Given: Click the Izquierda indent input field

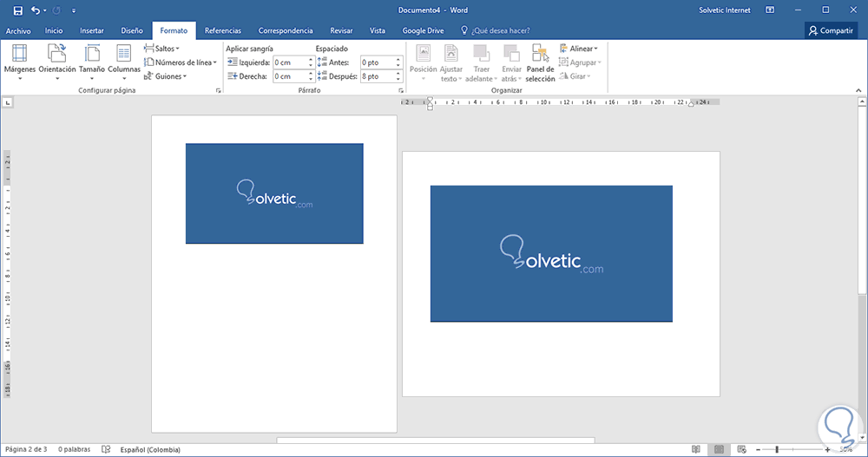Looking at the screenshot, I should pyautogui.click(x=289, y=62).
